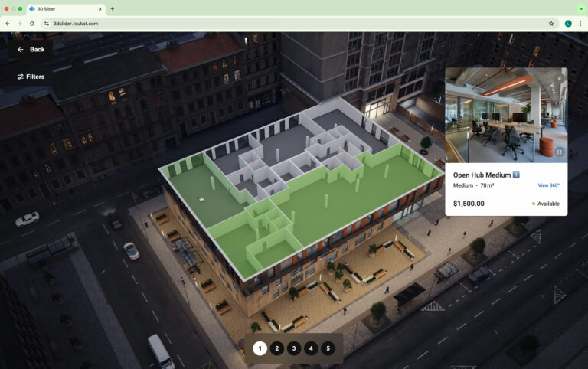
Task: Open the View 360° link
Action: 549,185
